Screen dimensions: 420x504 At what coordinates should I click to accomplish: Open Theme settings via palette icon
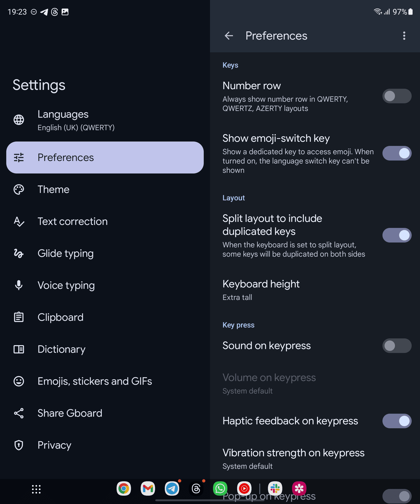tap(19, 190)
